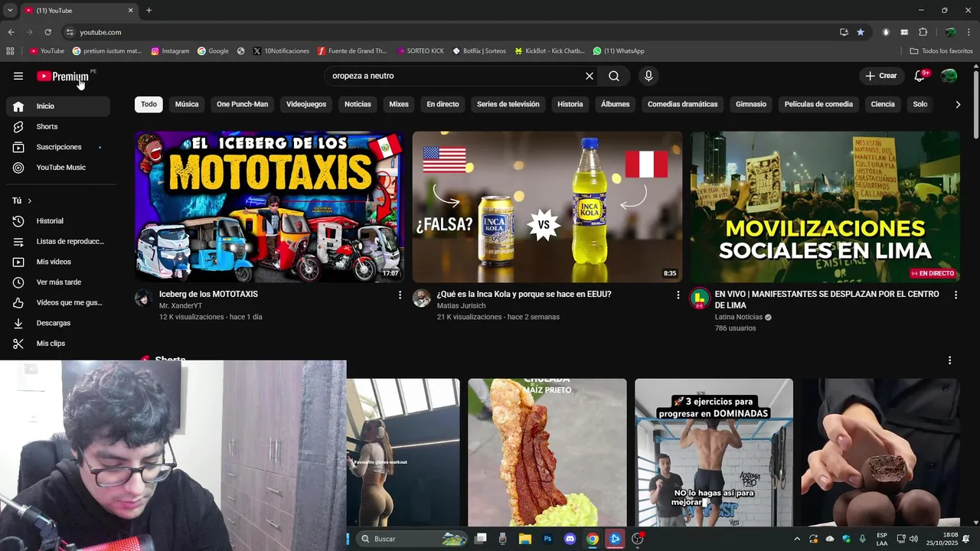
Task: Open Mis clips in sidebar
Action: pyautogui.click(x=58, y=344)
